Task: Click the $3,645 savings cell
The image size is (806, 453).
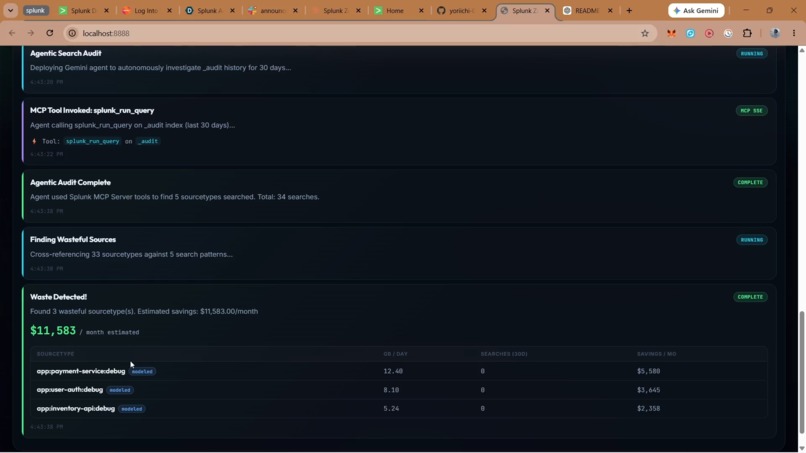Action: 649,390
